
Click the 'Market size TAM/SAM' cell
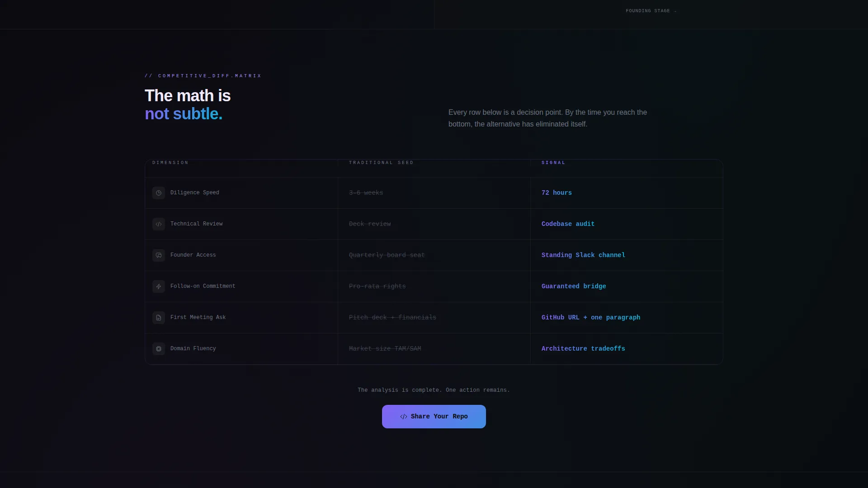(385, 349)
